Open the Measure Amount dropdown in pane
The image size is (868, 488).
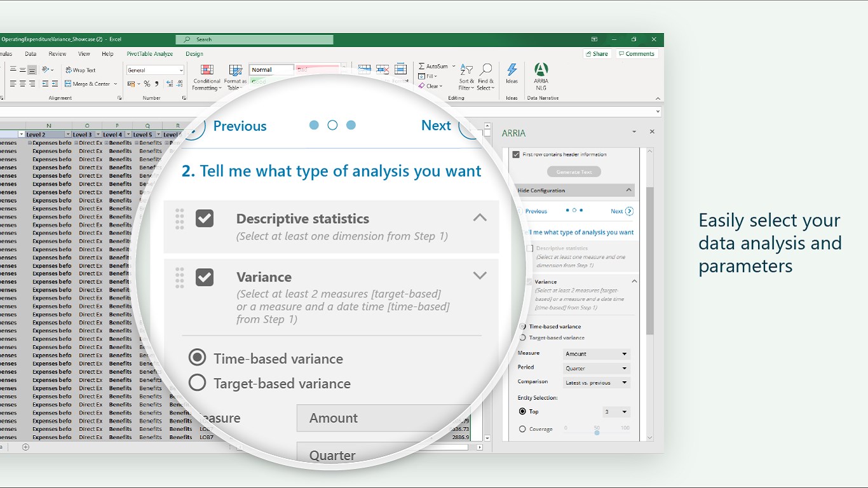597,354
